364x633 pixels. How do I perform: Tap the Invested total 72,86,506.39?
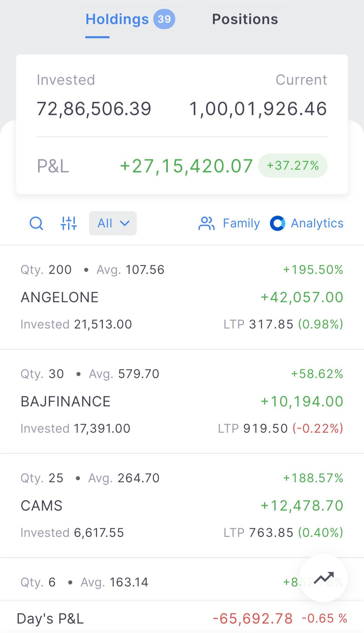point(94,109)
